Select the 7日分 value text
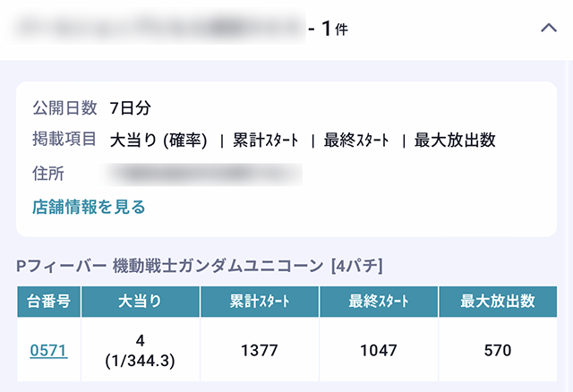Screen dimensions: 573x392 pyautogui.click(x=131, y=108)
